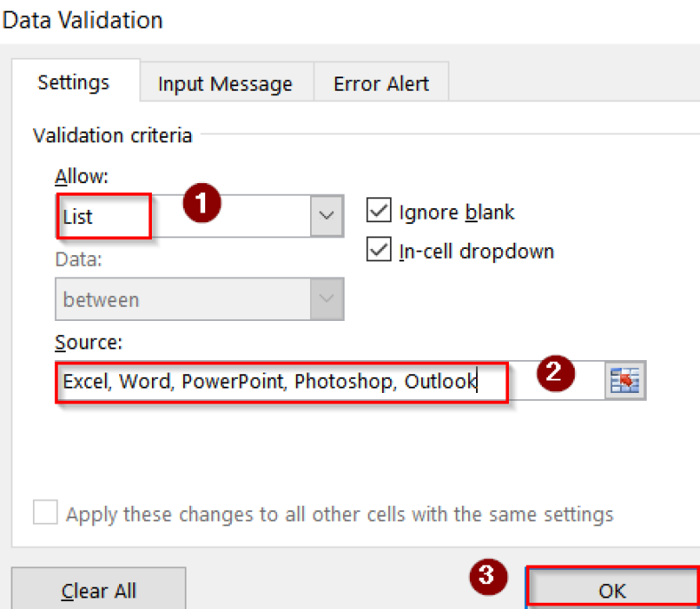Uncheck the Ignore blank checkbox
Screen dimensions: 700x609
click(378, 210)
